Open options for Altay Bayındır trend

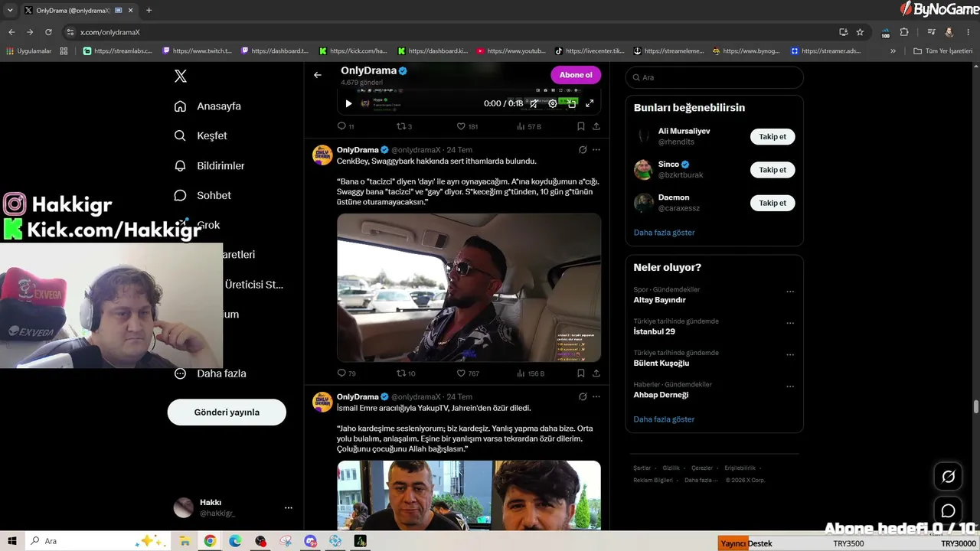point(790,292)
